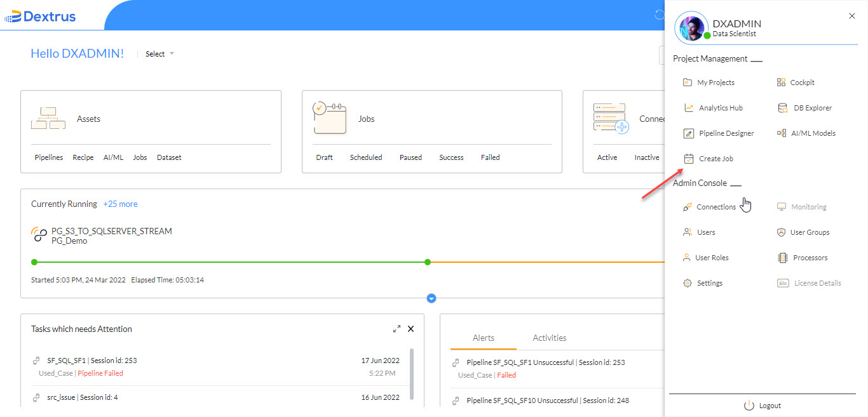868x417 pixels.
Task: Filter Jobs by Draft
Action: coord(324,157)
